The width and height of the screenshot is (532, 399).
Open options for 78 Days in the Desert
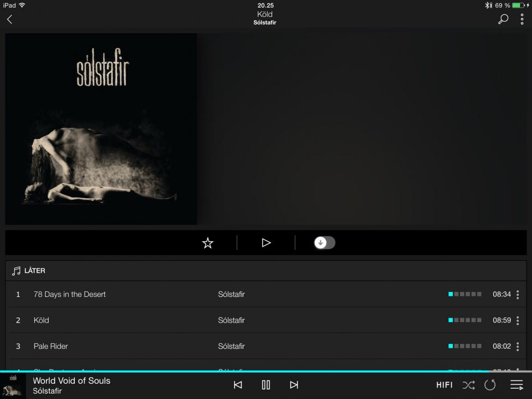pos(518,295)
